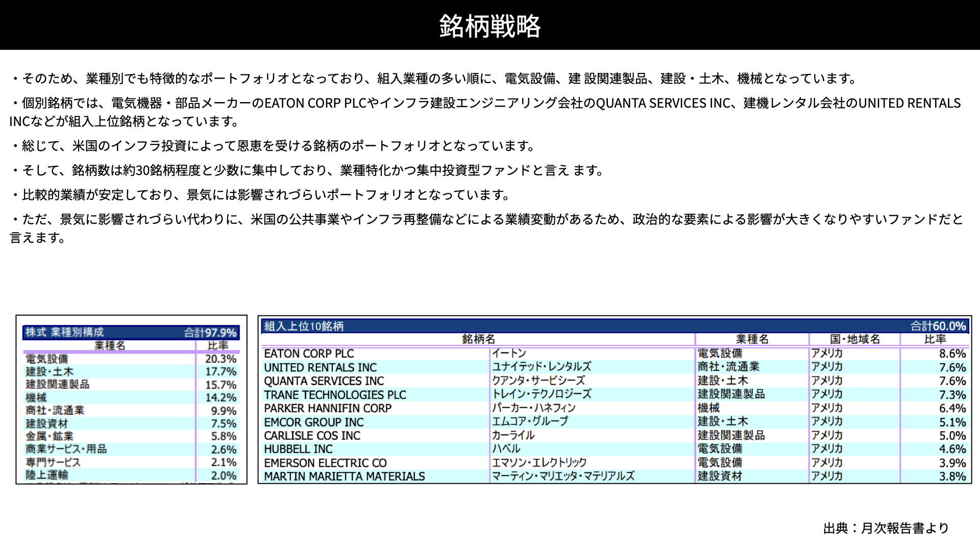Viewport: 980px width, 551px height.
Task: Select the 陸上運輸 sector row
Action: [x=131, y=475]
